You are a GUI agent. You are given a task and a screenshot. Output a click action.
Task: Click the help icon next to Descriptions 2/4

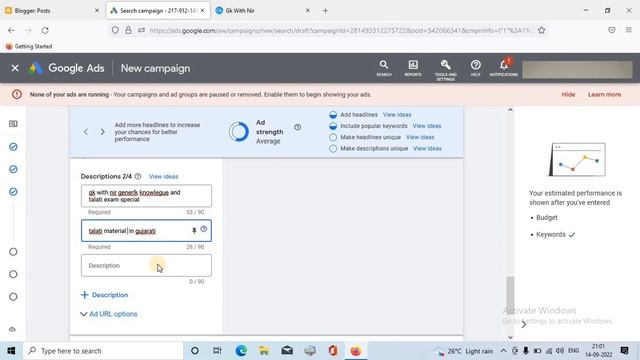(x=138, y=176)
